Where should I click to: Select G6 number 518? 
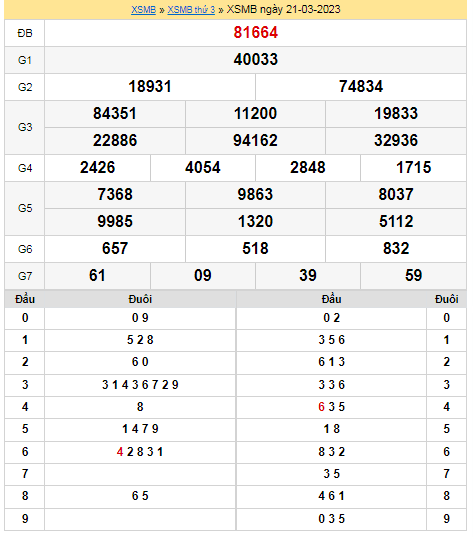point(256,249)
